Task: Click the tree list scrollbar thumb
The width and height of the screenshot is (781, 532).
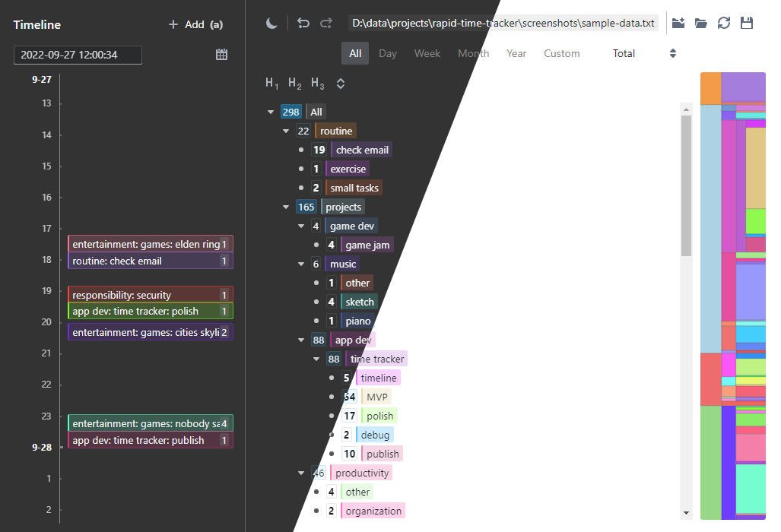Action: [x=687, y=185]
